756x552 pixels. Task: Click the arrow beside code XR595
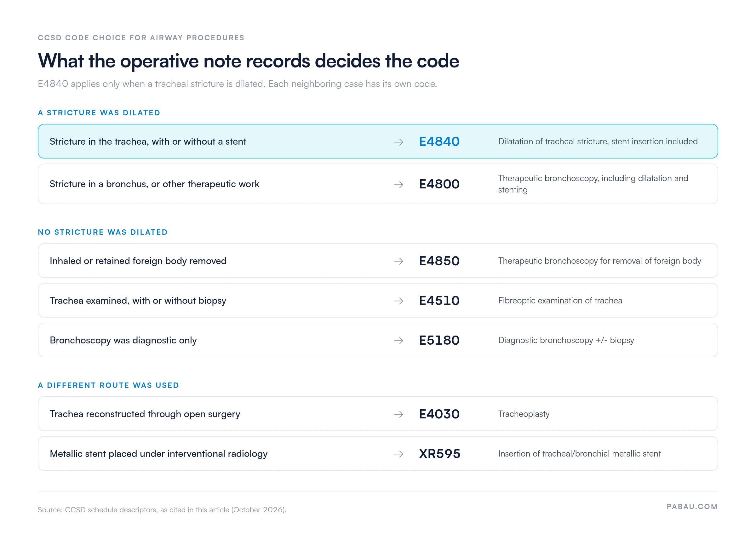pyautogui.click(x=398, y=454)
